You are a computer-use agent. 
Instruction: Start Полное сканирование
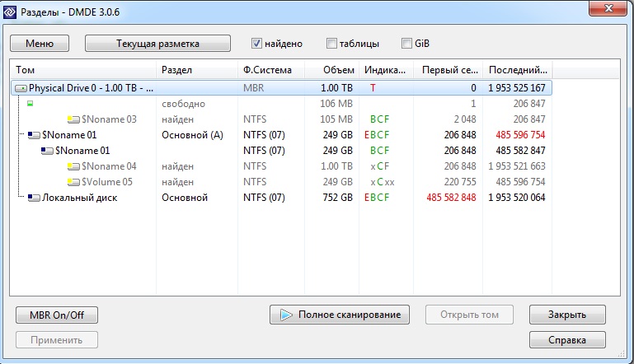point(340,315)
